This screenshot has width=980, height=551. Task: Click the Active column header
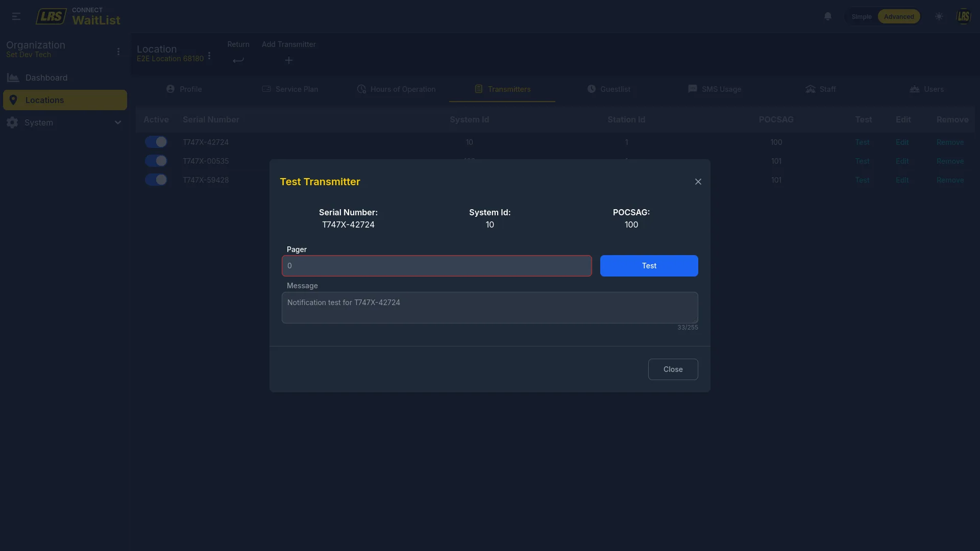156,119
